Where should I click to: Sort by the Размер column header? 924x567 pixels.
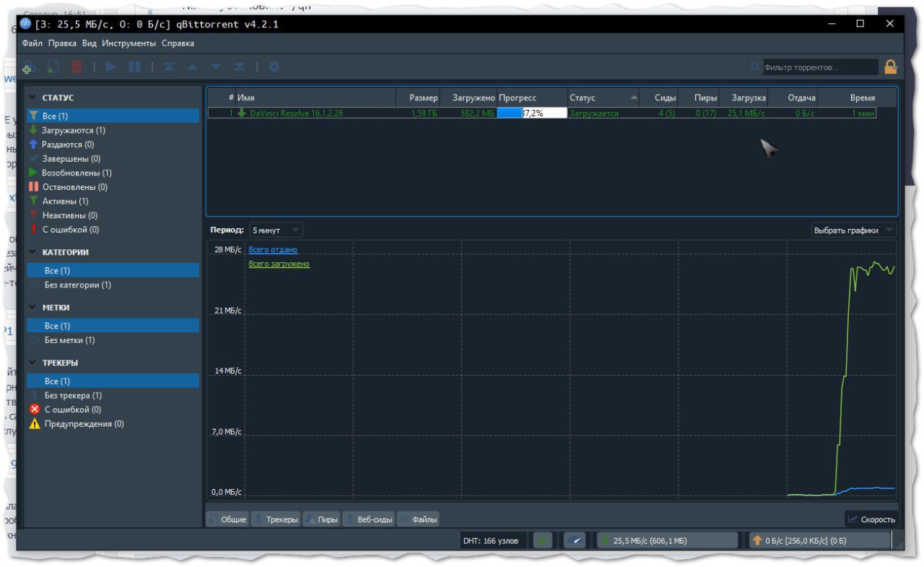click(419, 98)
